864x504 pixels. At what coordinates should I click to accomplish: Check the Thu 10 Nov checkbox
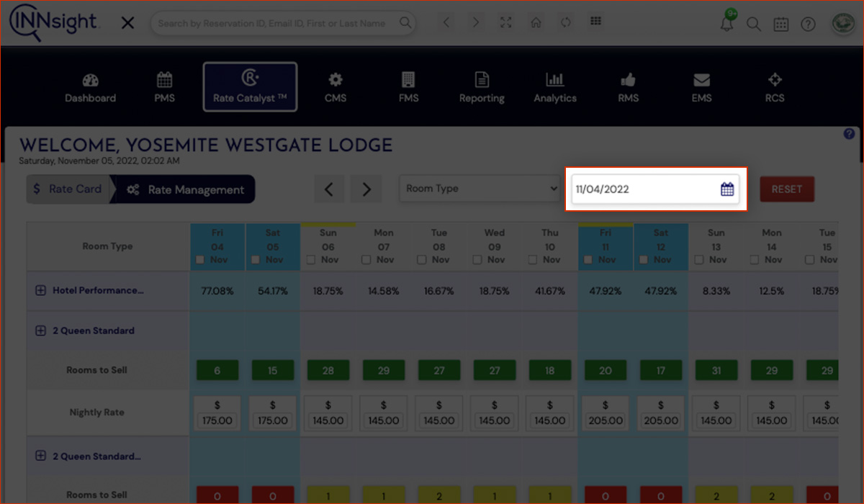(x=534, y=260)
